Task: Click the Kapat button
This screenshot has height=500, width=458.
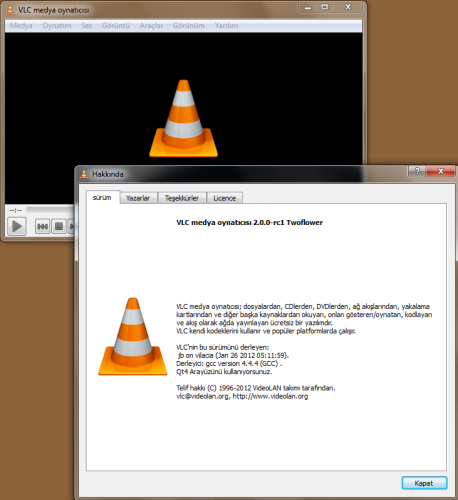Action: point(424,483)
